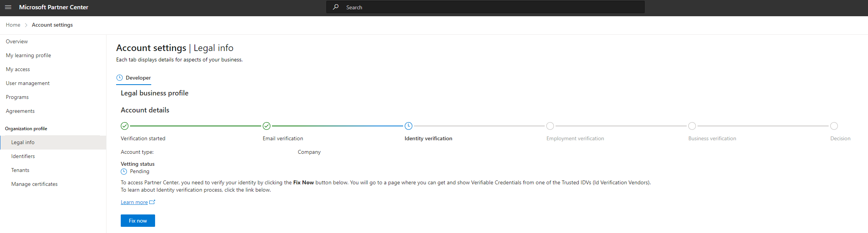Click Account type label
The height and width of the screenshot is (233, 868).
tap(137, 152)
